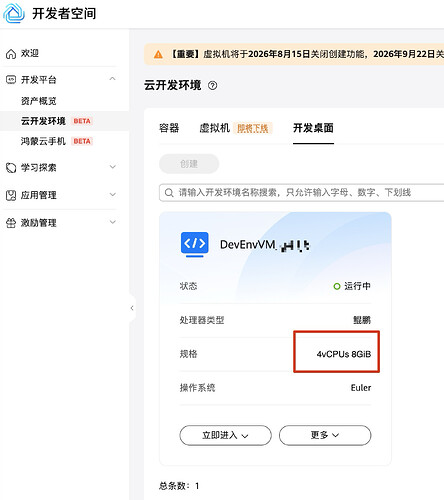The image size is (444, 500).
Task: Click the 总条数: 1 count text
Action: 179,486
